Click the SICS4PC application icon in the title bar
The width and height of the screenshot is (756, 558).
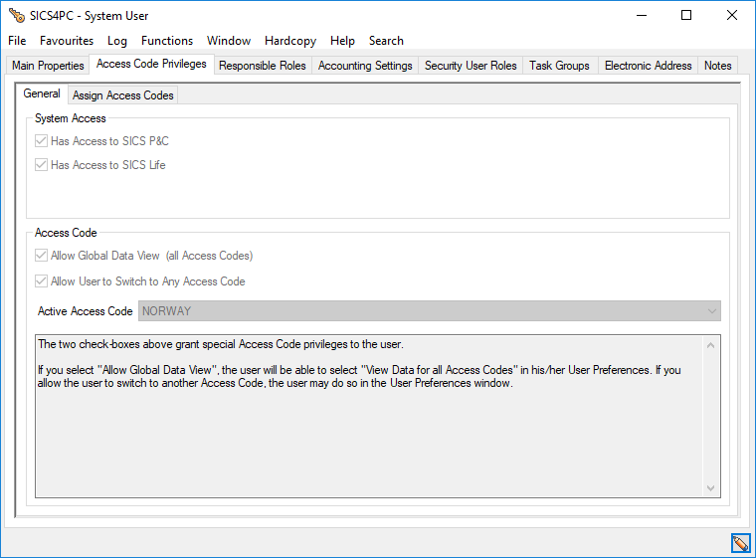point(17,16)
